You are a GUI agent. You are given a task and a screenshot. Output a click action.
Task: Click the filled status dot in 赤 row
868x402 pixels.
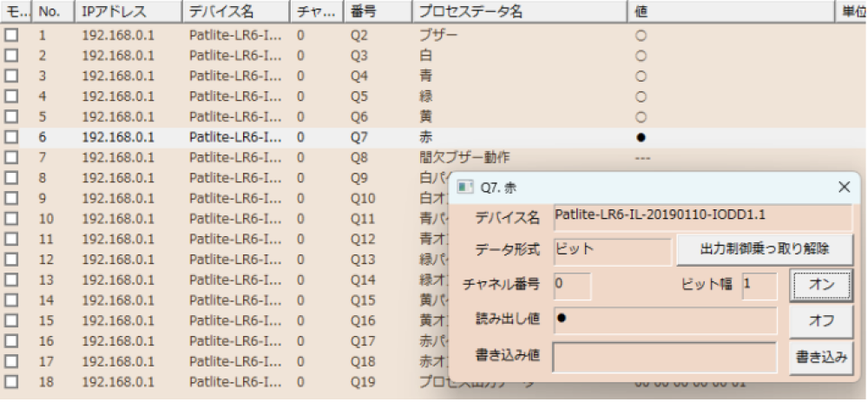point(641,137)
